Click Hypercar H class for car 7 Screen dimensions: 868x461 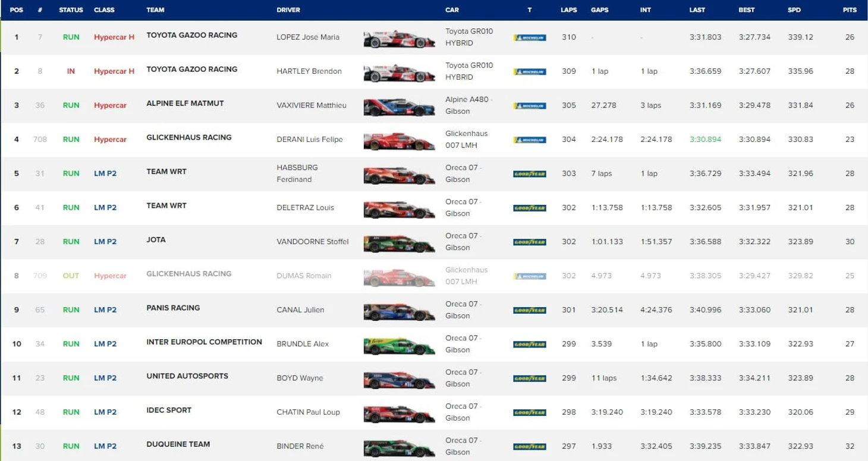click(x=114, y=37)
